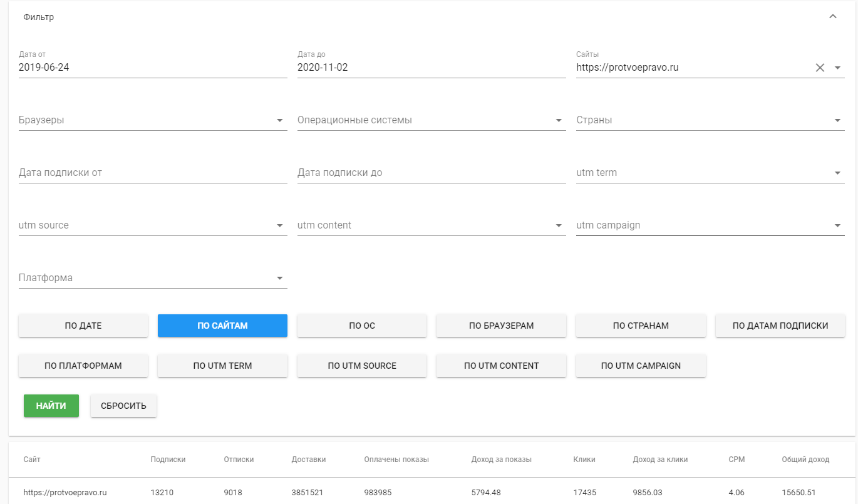Screen dimensions: 858x504
Task: Clear the selected site with the X icon
Action: coord(820,68)
